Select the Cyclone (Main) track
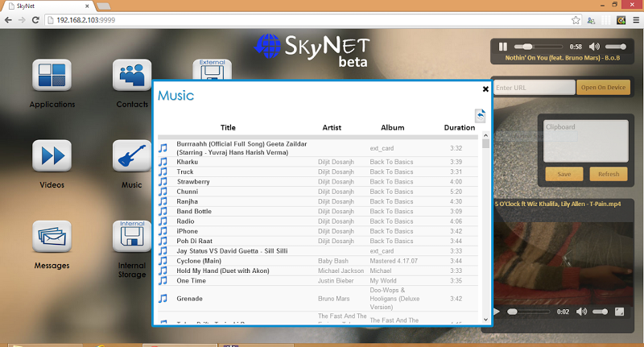 coord(199,261)
